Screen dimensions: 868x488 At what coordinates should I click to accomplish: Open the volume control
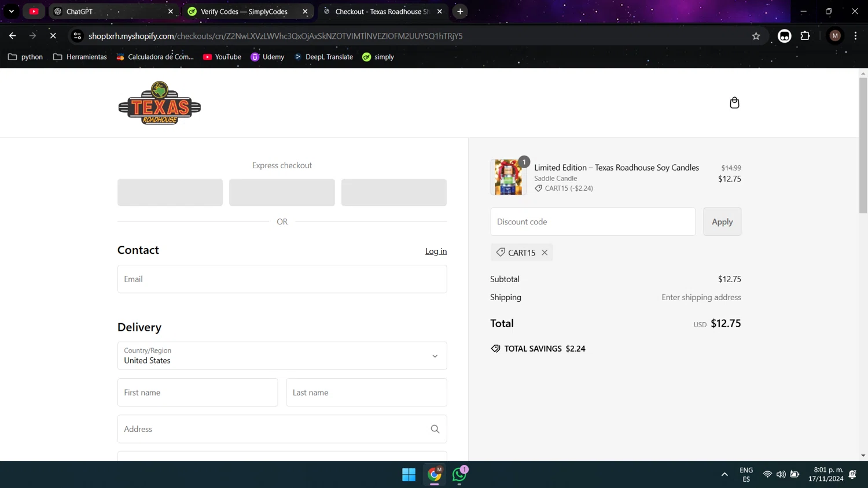point(781,475)
